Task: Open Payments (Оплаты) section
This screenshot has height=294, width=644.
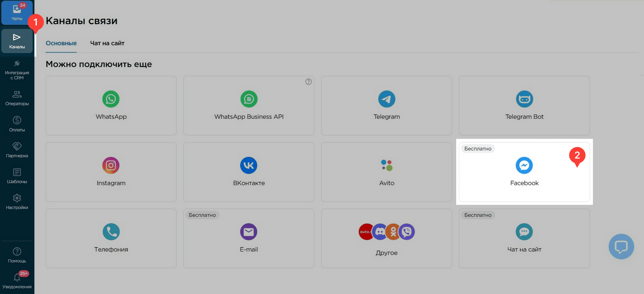Action: point(17,123)
